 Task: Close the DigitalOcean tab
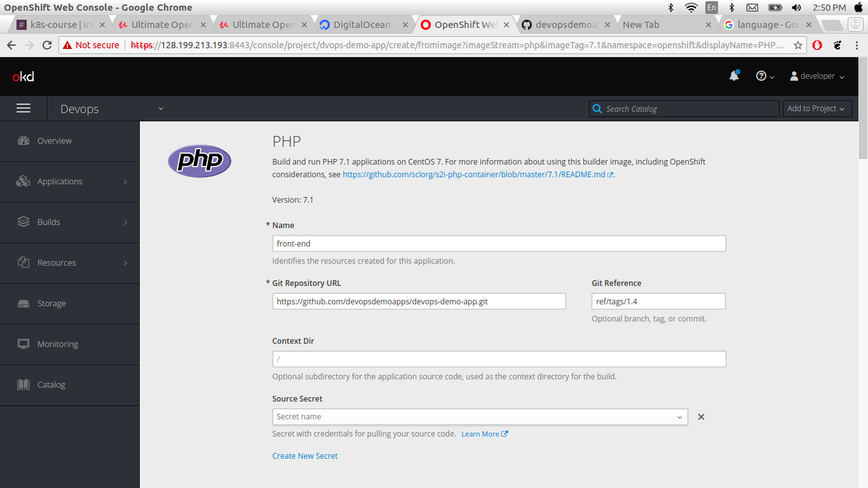click(405, 25)
